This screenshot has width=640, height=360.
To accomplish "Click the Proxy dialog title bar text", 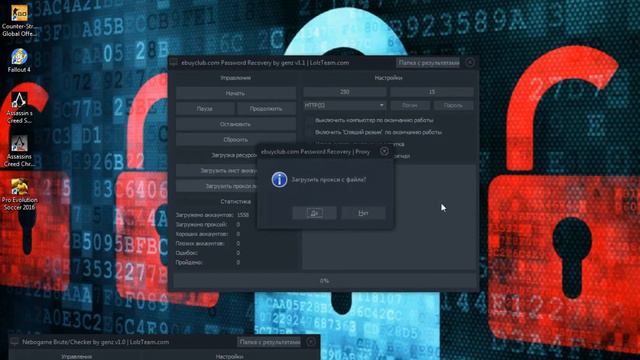I will point(316,152).
